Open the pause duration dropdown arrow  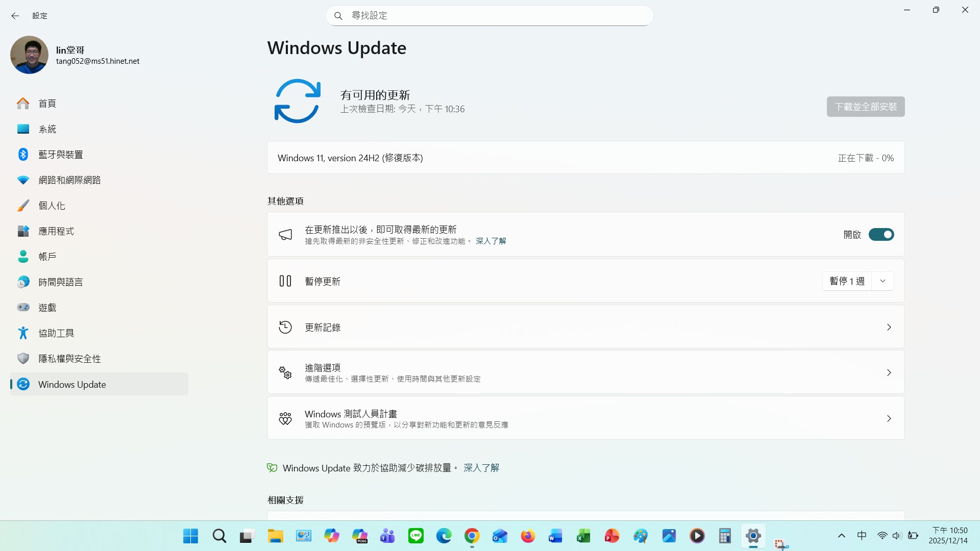pos(883,281)
